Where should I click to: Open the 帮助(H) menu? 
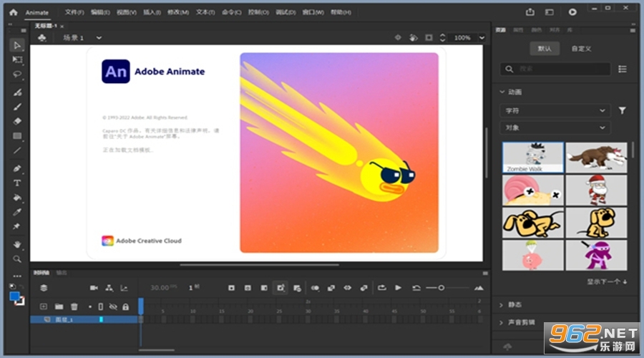[x=341, y=12]
